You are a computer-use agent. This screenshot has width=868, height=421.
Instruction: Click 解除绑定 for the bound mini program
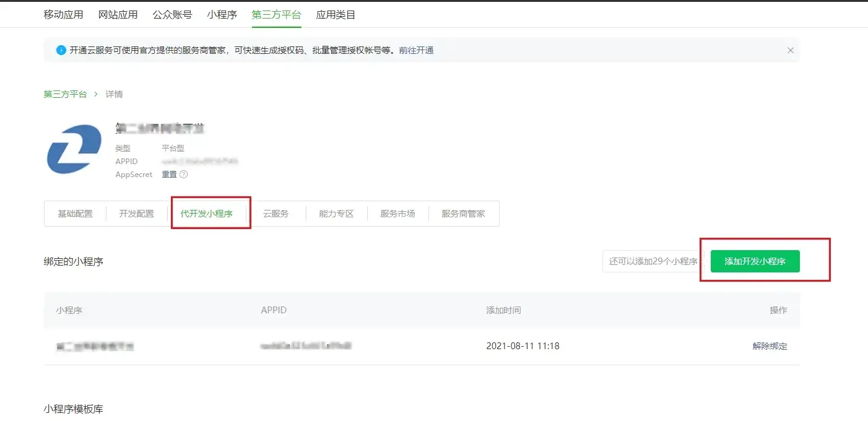770,346
